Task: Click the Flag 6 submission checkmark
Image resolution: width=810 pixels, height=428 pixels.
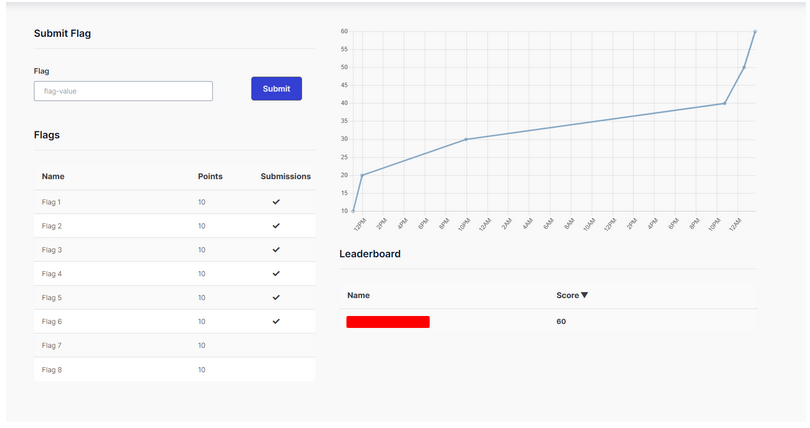Action: (276, 322)
